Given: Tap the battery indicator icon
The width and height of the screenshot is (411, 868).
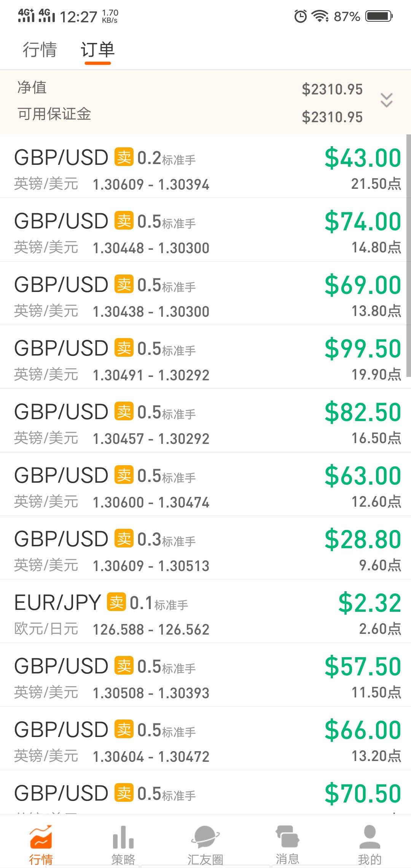Looking at the screenshot, I should click(379, 16).
